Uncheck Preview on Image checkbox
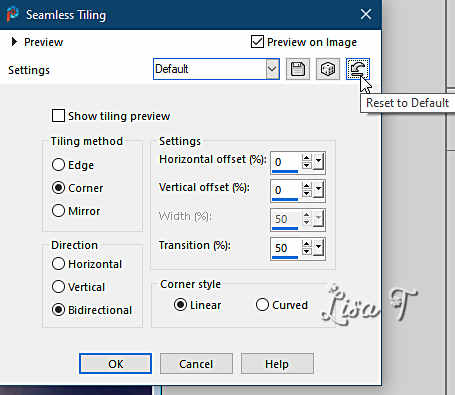Viewport: 455px width, 395px height. click(x=257, y=42)
